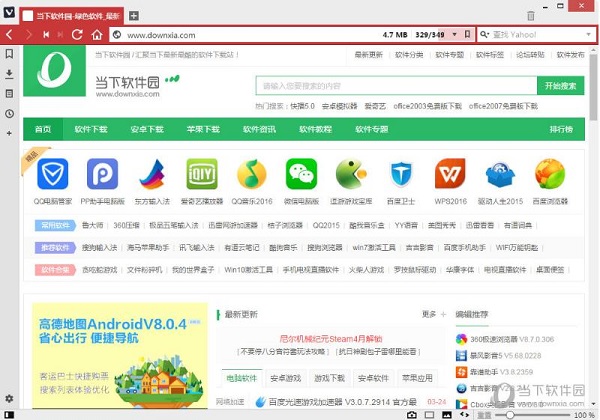
Task: Click the 高德地图 Android banner
Action: tap(120, 355)
